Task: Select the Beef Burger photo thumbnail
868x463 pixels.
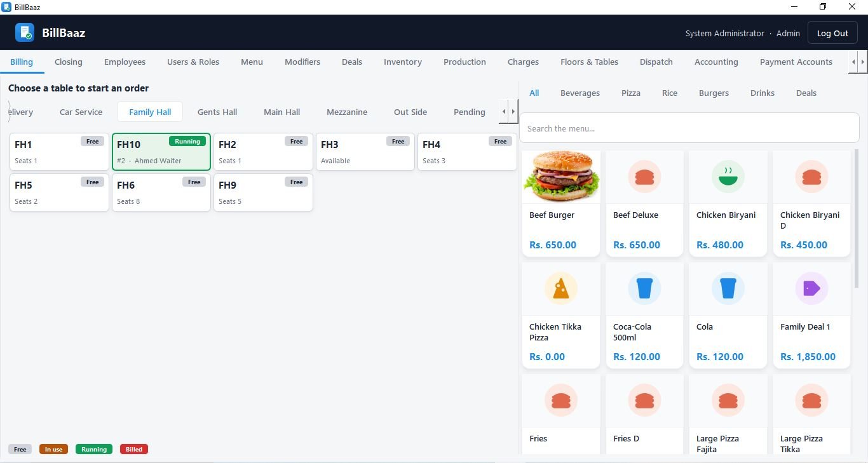Action: [561, 177]
